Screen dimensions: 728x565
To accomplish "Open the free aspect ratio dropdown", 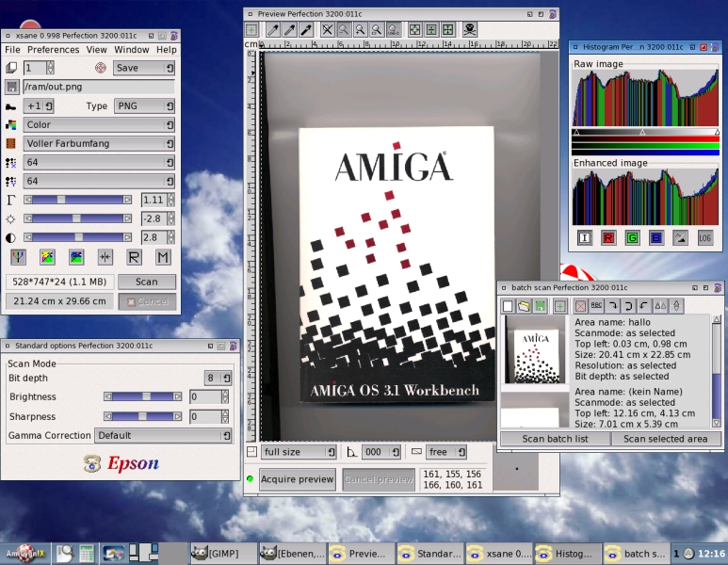I will (446, 452).
